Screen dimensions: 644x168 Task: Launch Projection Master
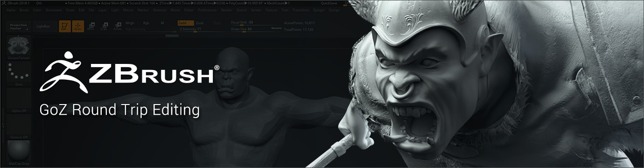point(19,27)
